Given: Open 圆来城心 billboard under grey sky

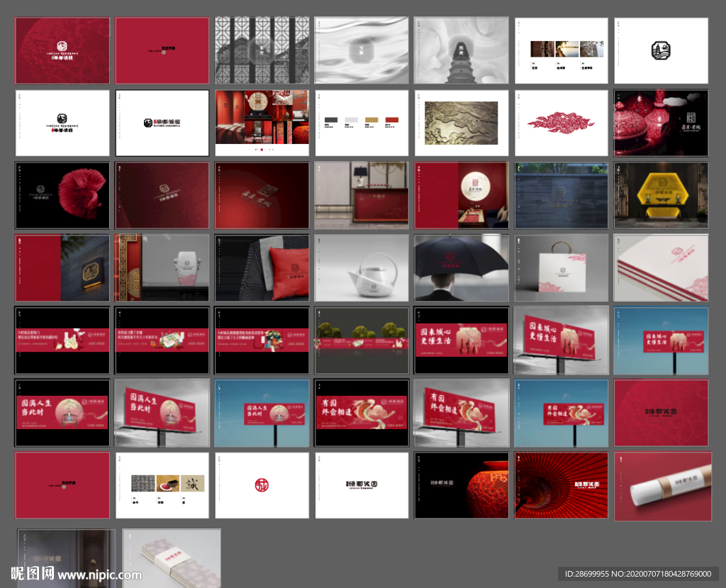Looking at the screenshot, I should pyautogui.click(x=562, y=340).
